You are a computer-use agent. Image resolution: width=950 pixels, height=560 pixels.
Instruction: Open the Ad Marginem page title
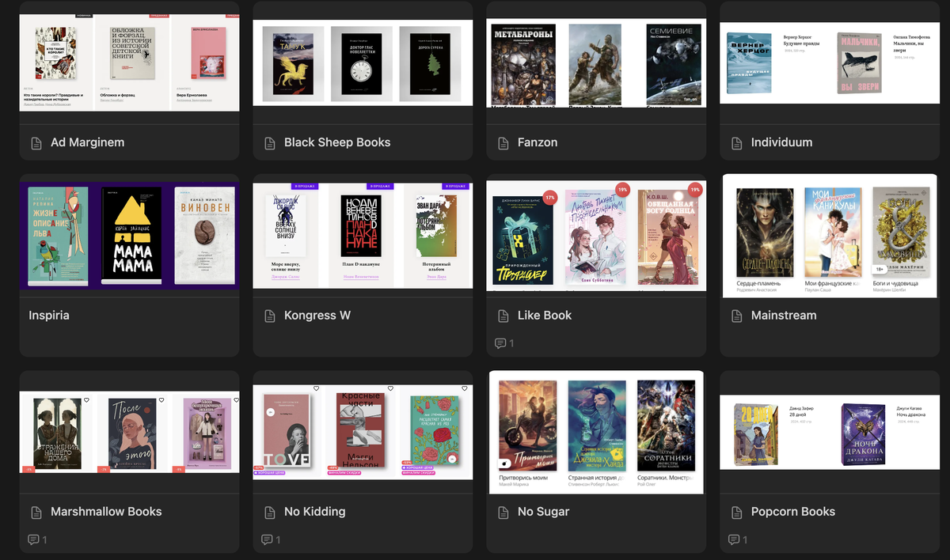(87, 142)
